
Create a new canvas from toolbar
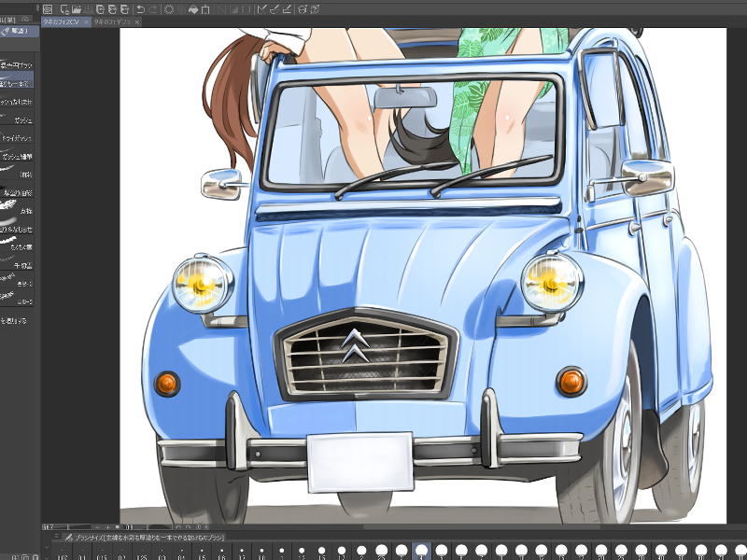pos(64,9)
